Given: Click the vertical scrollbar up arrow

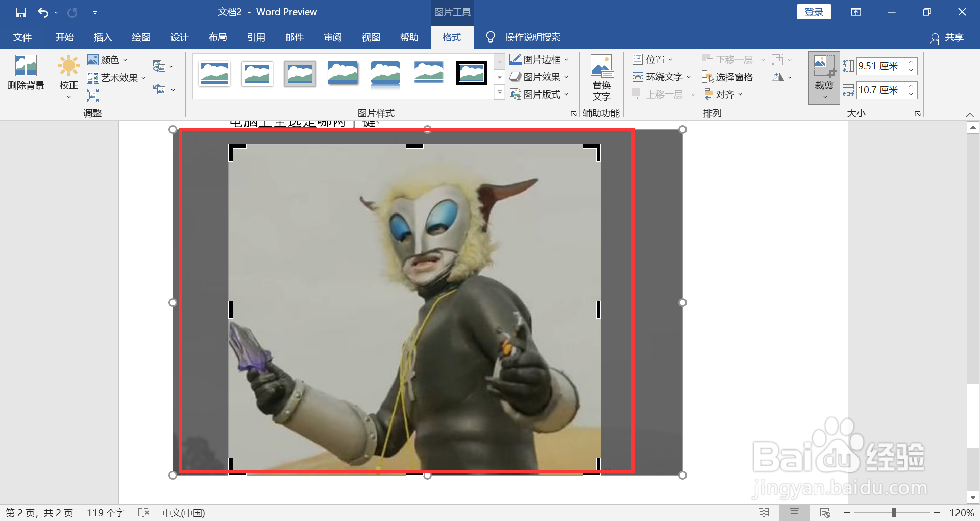Looking at the screenshot, I should pyautogui.click(x=973, y=127).
